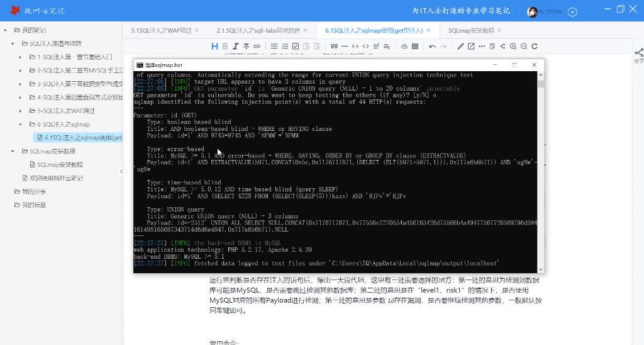This screenshot has width=644, height=345.
Task: Open hexagon settings icon in title bar
Action: [572, 13]
